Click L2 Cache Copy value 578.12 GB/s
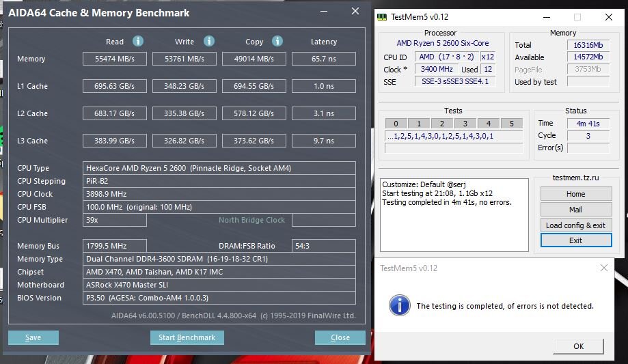This screenshot has width=628, height=364. pos(254,113)
